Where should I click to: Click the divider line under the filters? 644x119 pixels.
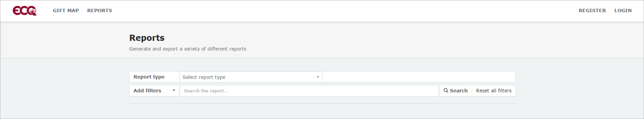point(323,103)
